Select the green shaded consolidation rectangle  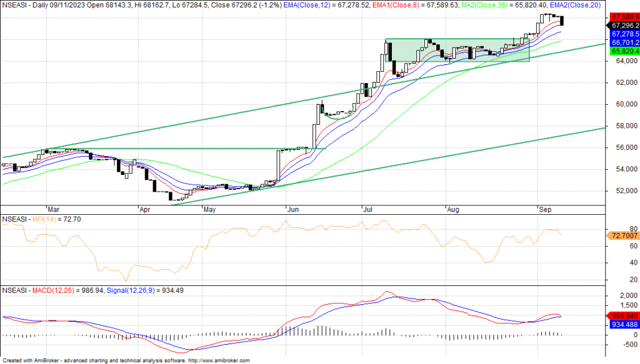coord(457,50)
